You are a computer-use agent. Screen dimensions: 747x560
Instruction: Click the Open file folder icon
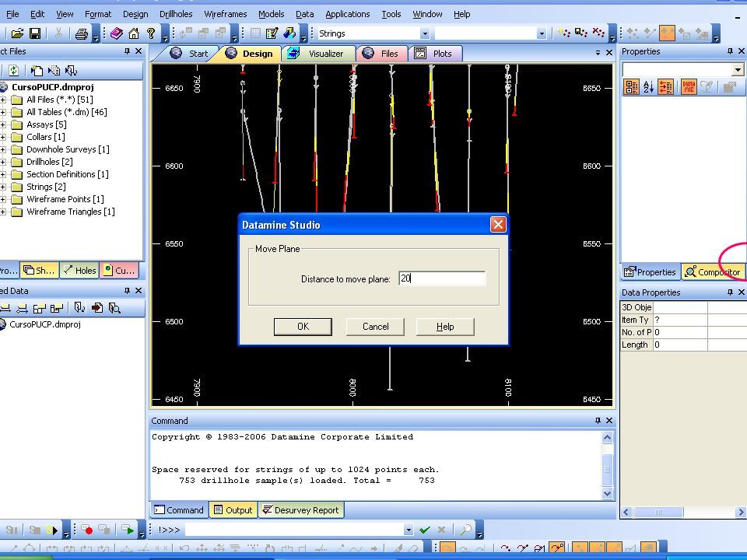tap(17, 33)
